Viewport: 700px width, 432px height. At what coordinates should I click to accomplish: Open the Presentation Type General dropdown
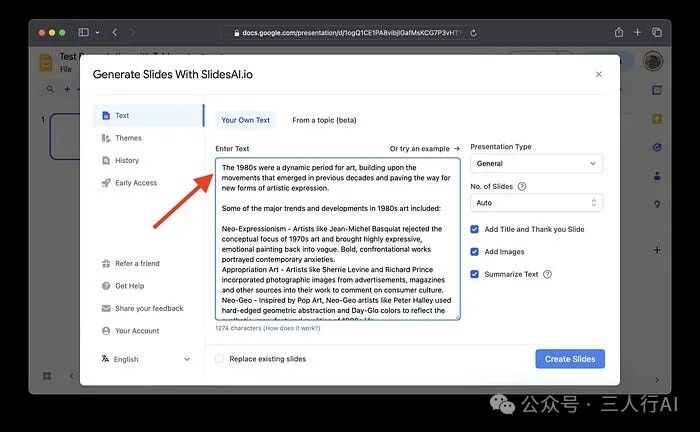(536, 163)
